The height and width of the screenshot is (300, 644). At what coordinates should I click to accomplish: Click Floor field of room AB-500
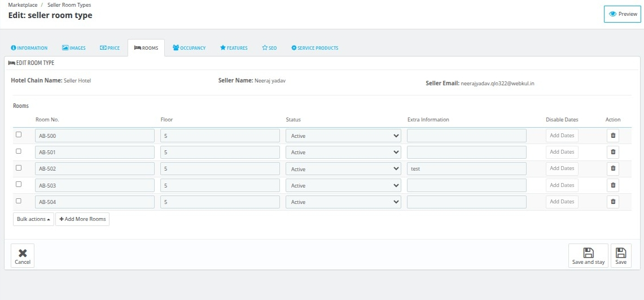[x=220, y=136]
